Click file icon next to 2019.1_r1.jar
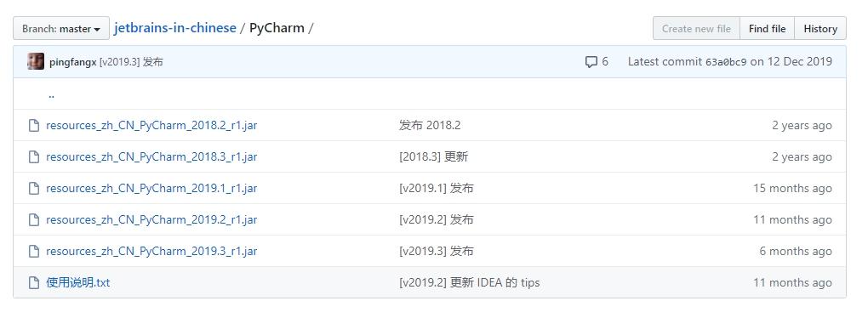The width and height of the screenshot is (868, 335). click(x=34, y=189)
